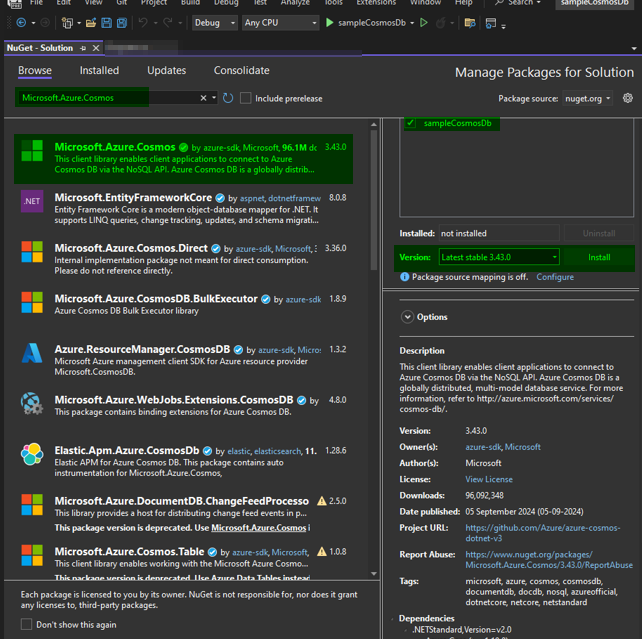Screen dimensions: 642x639
Task: Click the purple .NET EntityFrameworkCore package icon
Action: pyautogui.click(x=32, y=201)
